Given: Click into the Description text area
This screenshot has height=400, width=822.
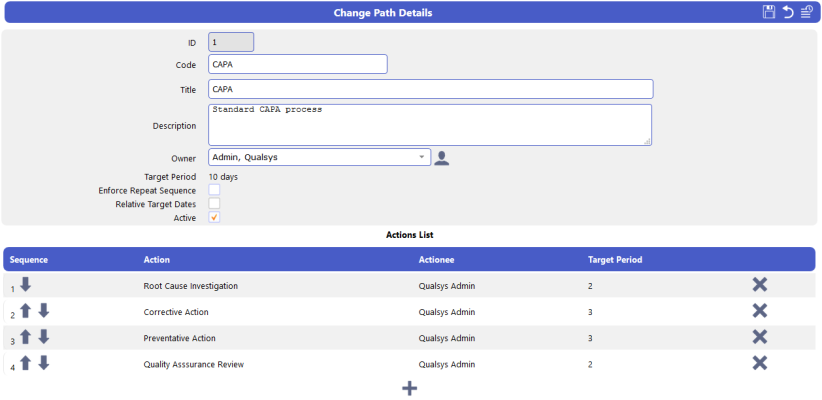Looking at the screenshot, I should point(430,125).
